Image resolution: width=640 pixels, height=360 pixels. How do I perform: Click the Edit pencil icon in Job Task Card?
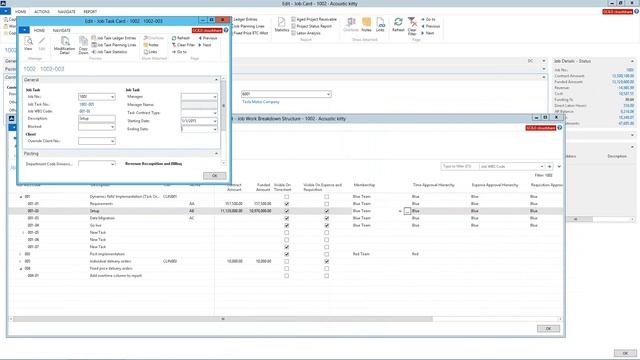[42, 43]
